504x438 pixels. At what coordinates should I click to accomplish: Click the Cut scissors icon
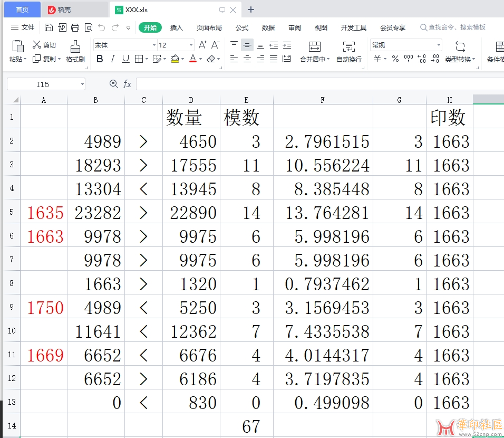click(x=37, y=45)
